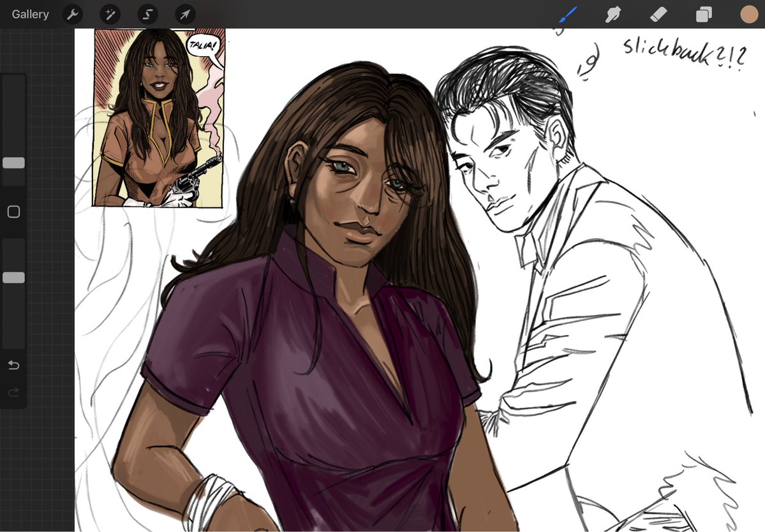Image resolution: width=765 pixels, height=532 pixels.
Task: Click the brush size slider handle
Action: [x=13, y=163]
